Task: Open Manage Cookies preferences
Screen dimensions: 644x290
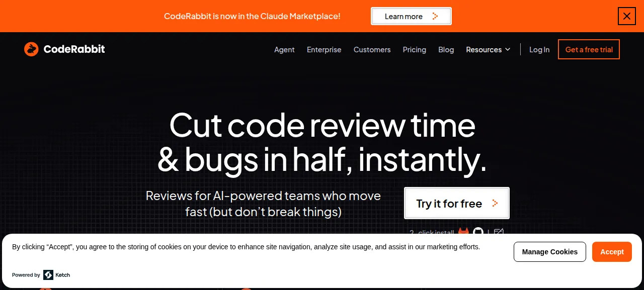Action: pyautogui.click(x=550, y=252)
